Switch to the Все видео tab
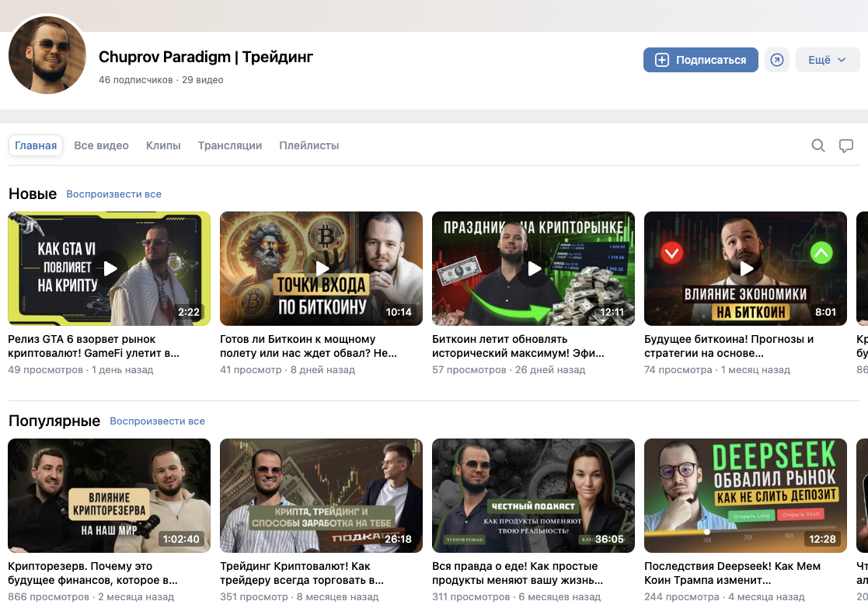This screenshot has height=615, width=868. tap(101, 145)
